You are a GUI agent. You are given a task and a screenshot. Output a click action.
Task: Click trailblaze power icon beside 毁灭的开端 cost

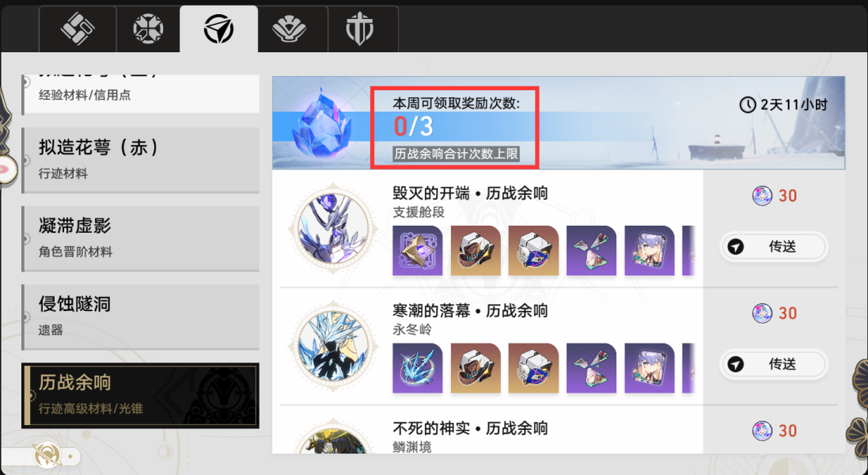click(x=762, y=196)
